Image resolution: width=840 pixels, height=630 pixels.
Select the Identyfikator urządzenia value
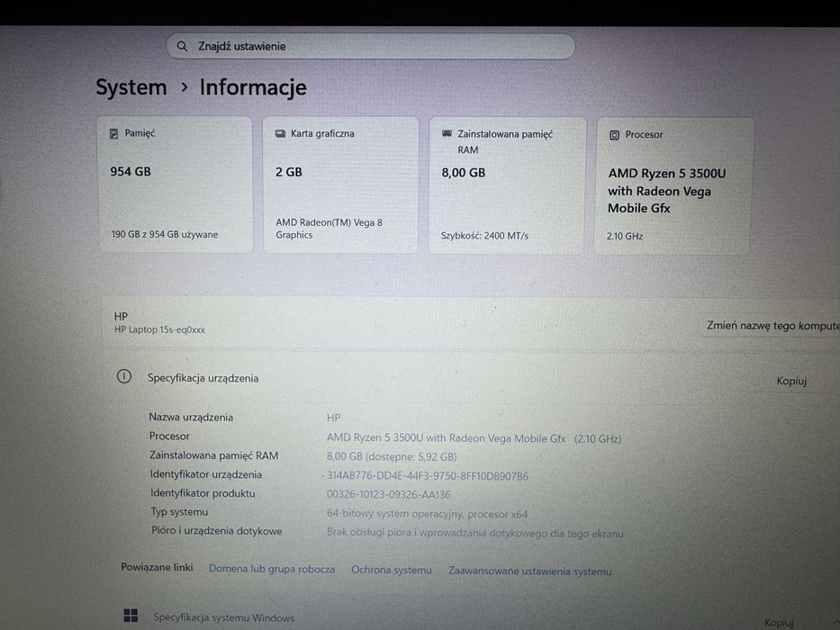point(427,476)
